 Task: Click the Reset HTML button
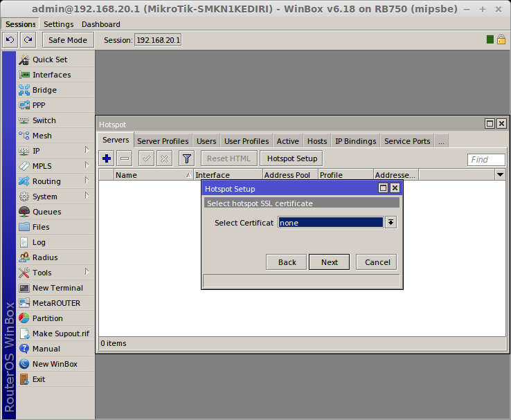[x=228, y=158]
